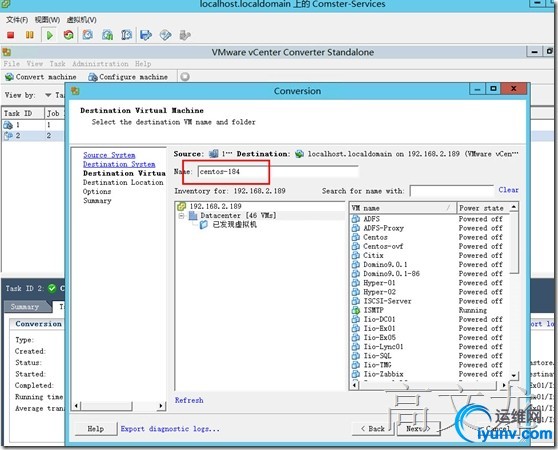Image resolution: width=558 pixels, height=450 pixels.
Task: Click the Clear search link
Action: [x=508, y=190]
